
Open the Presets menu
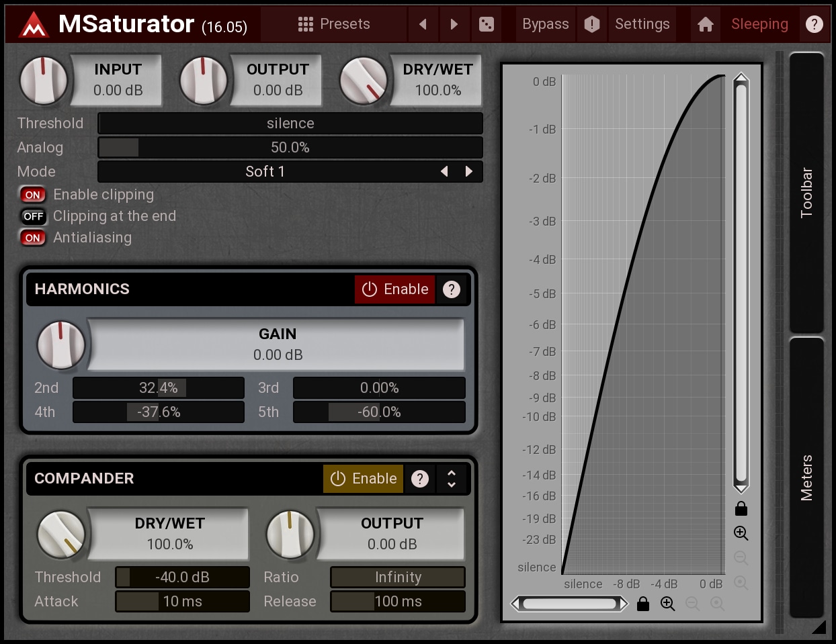[x=334, y=24]
